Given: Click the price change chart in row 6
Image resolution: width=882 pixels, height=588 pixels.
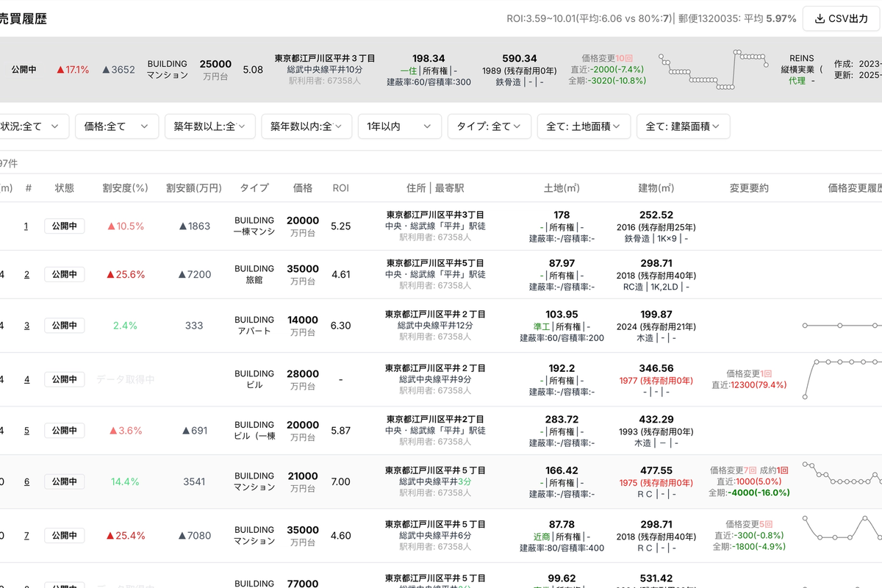Looking at the screenshot, I should 842,473.
